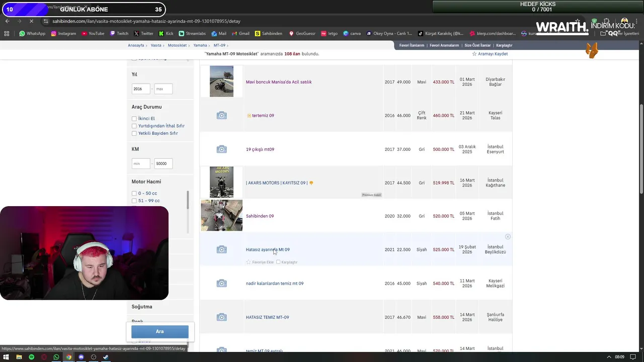Open the YouTube bookmark

tap(93, 34)
